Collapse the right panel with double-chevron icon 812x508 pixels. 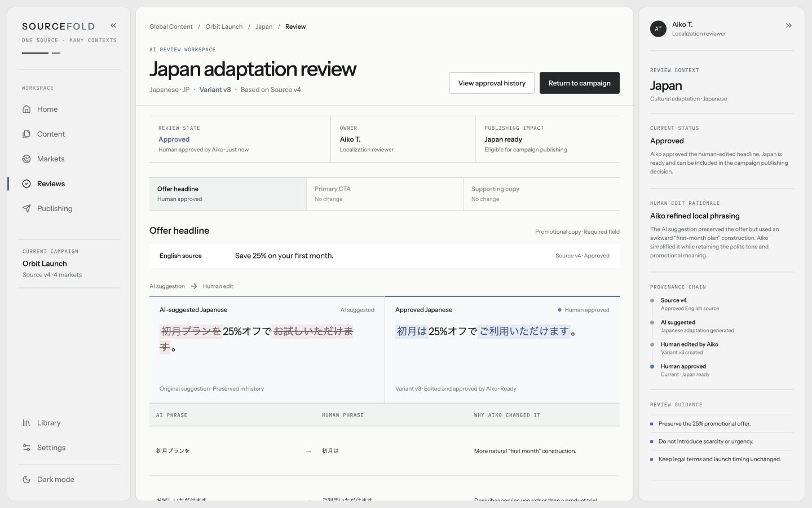coord(789,25)
